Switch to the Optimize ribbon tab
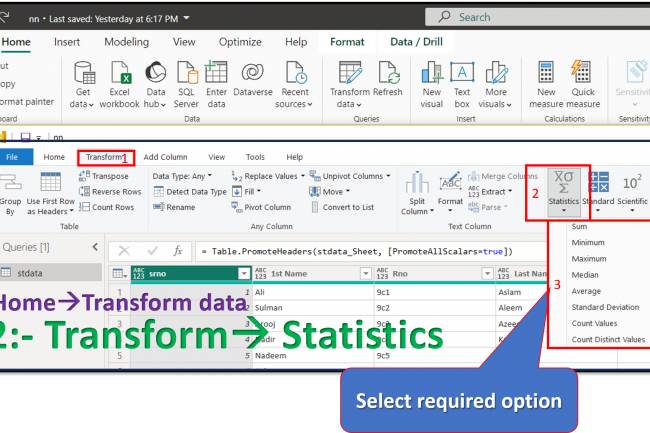The height and width of the screenshot is (433, 650). 240,42
